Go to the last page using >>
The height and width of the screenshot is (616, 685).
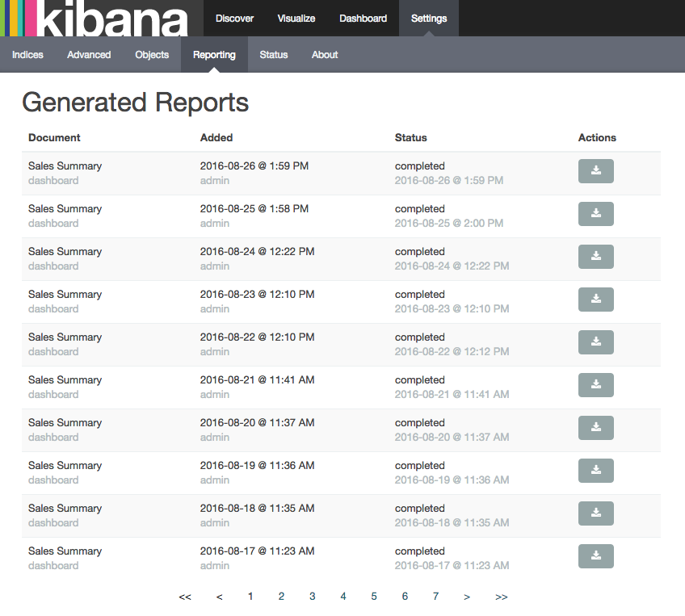pos(501,597)
